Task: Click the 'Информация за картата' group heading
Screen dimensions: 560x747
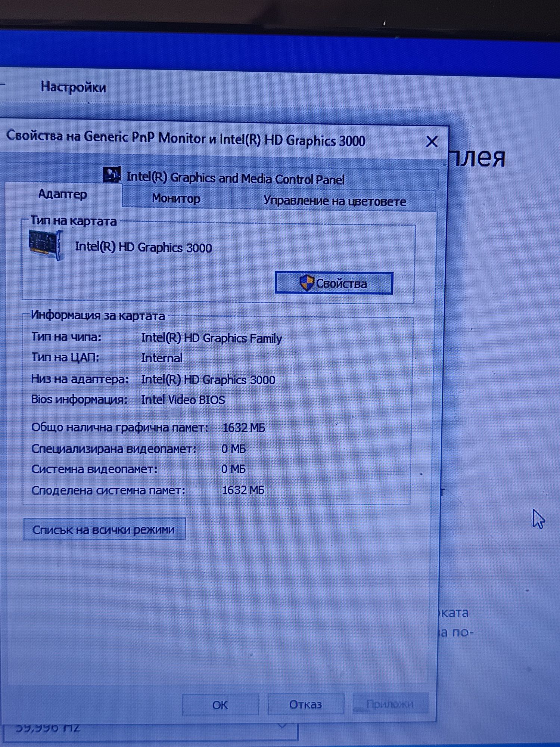Action: click(98, 316)
